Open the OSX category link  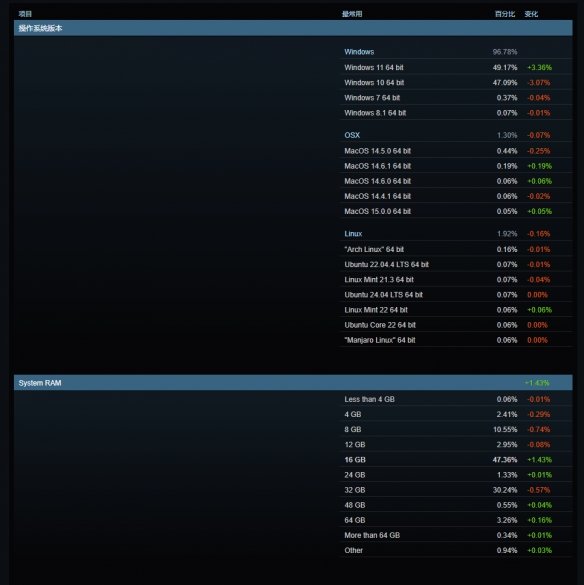[x=352, y=135]
